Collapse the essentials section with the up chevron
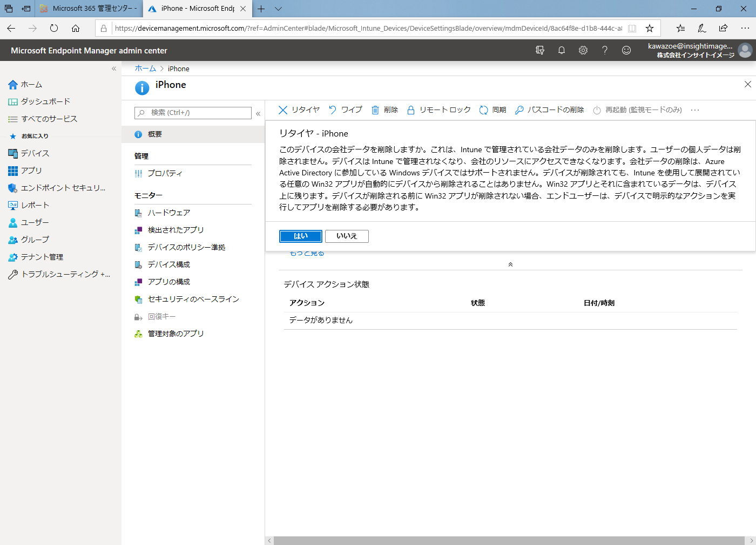 point(510,264)
